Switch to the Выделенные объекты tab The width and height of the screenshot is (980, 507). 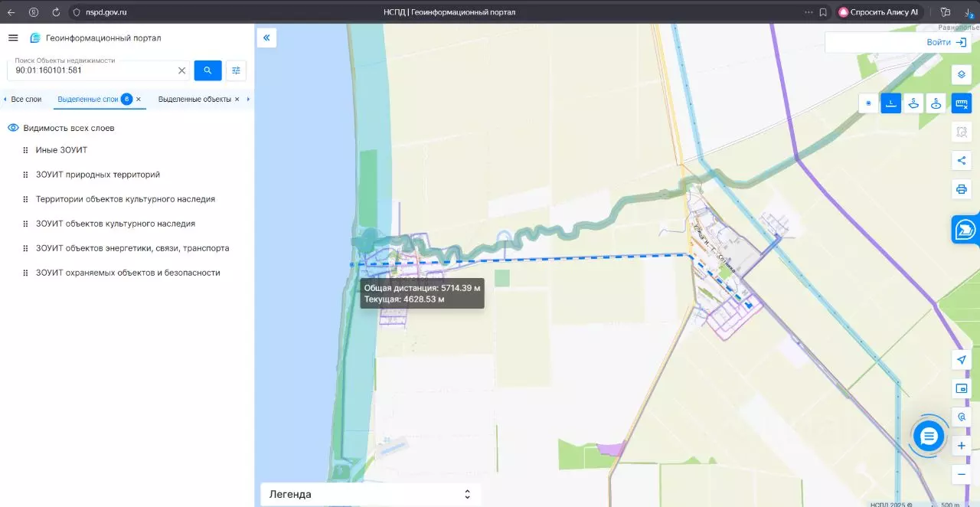194,100
